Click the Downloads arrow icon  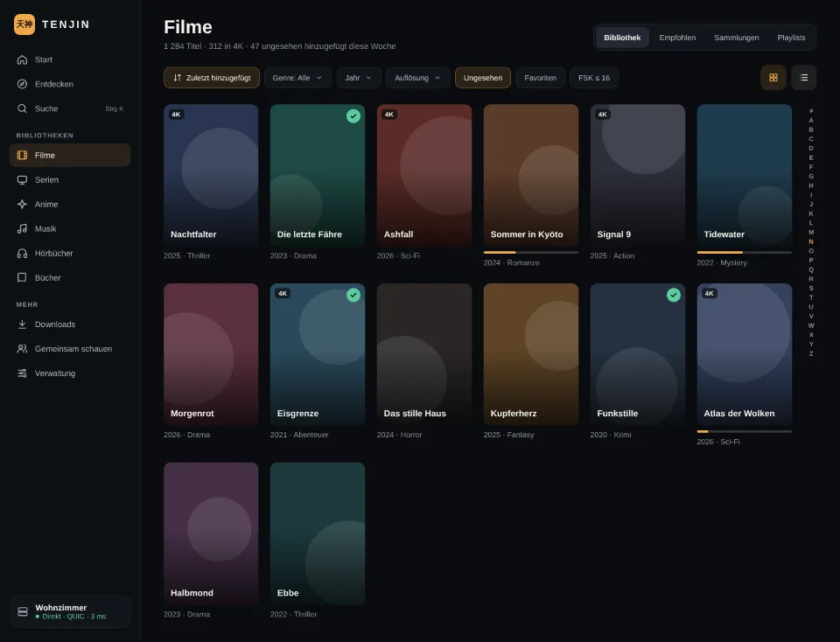(x=22, y=324)
